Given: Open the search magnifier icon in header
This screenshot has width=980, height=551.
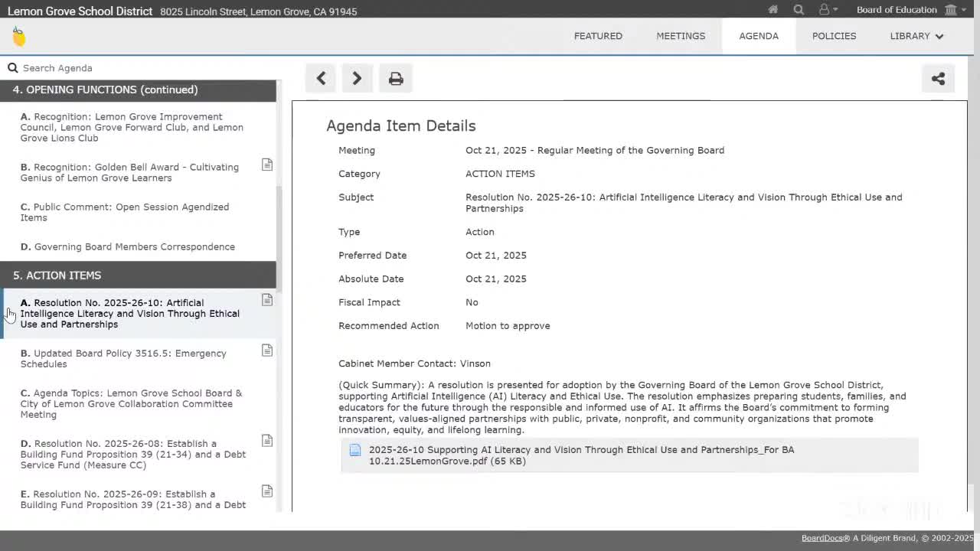Looking at the screenshot, I should click(x=799, y=10).
